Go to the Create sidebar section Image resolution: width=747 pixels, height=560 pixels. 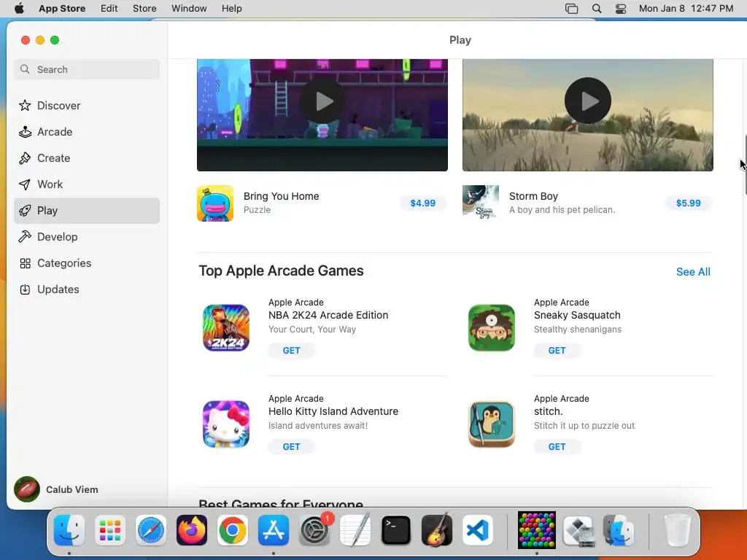(87, 157)
